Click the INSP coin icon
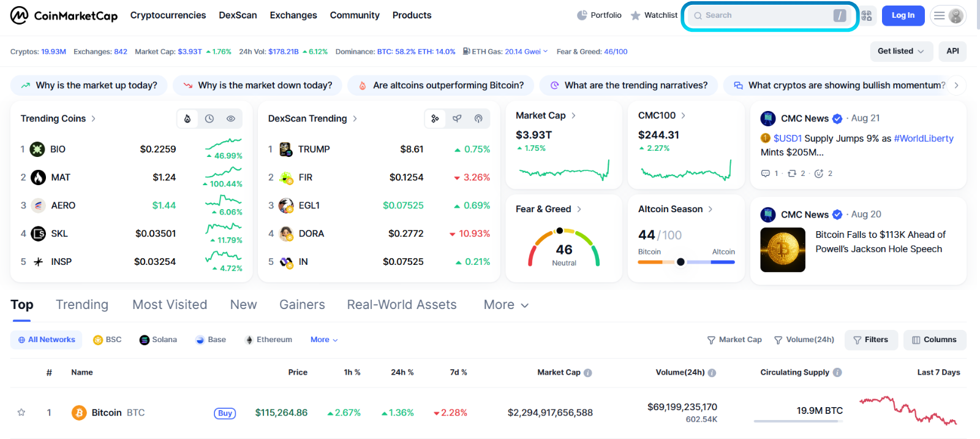 pyautogui.click(x=38, y=262)
